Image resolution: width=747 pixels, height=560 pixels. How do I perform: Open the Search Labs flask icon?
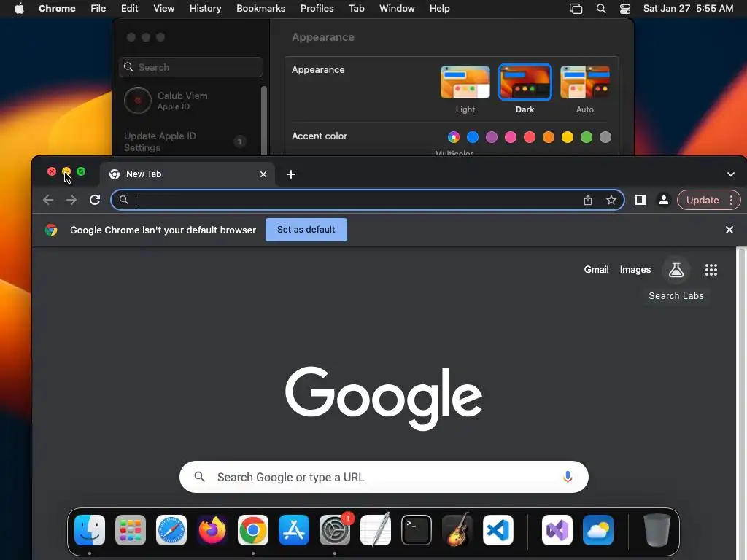[676, 270]
